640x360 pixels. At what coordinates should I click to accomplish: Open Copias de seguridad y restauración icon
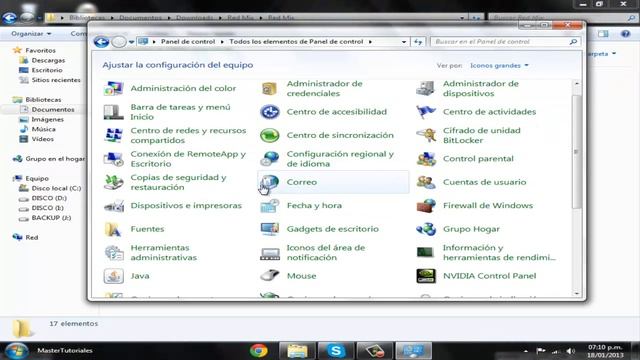click(x=113, y=182)
